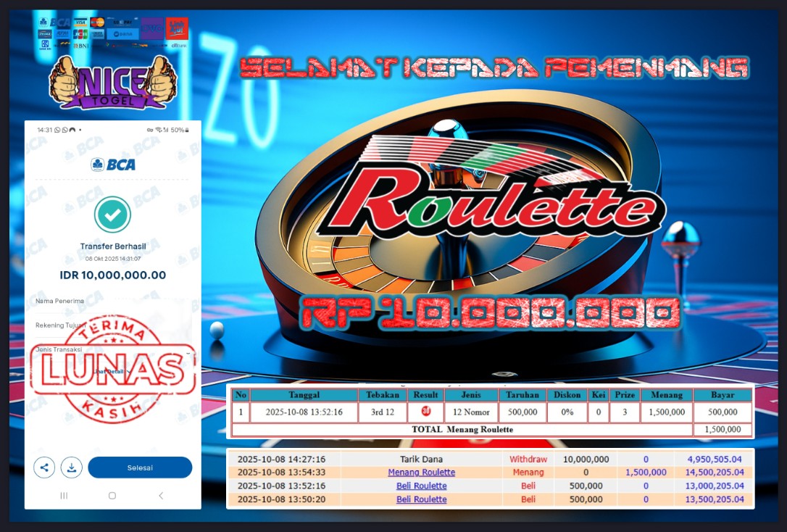
Task: Click the Tanggal column header
Action: pos(304,395)
